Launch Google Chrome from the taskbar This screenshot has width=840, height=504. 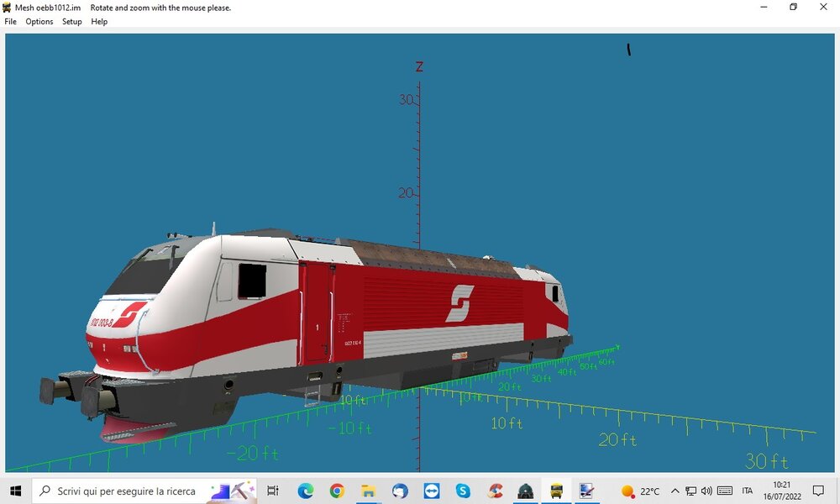337,491
